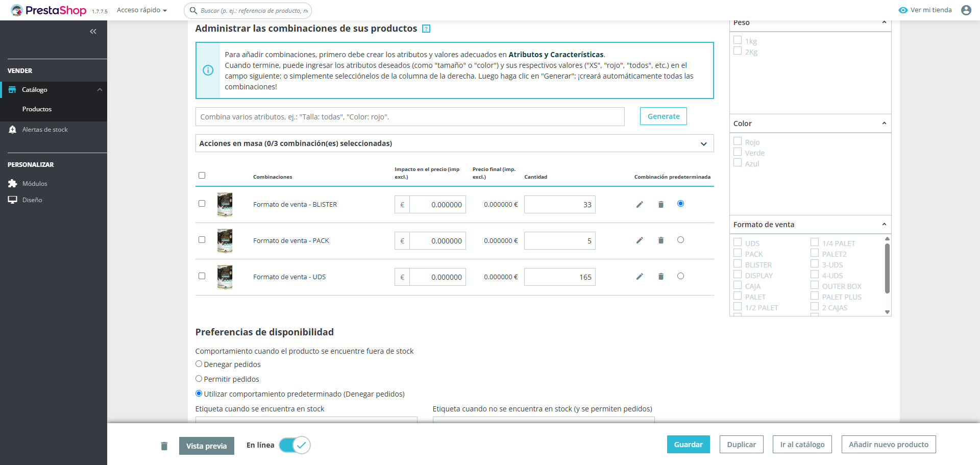Collapse the sidebar with double-chevron icon
Image resolution: width=980 pixels, height=465 pixels.
[x=93, y=32]
